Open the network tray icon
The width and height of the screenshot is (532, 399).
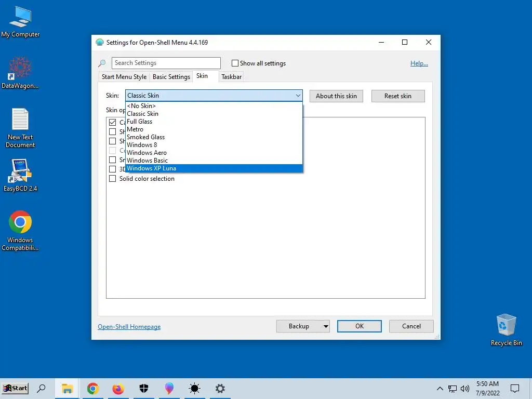click(453, 389)
